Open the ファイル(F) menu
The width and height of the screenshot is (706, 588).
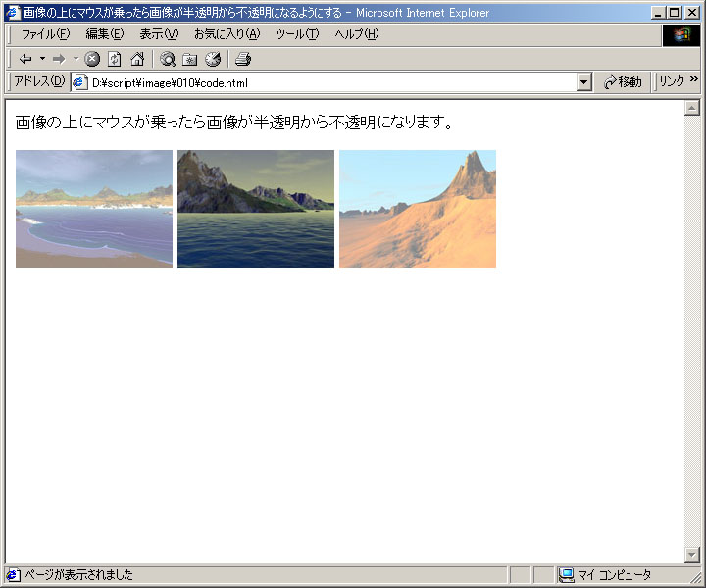45,34
